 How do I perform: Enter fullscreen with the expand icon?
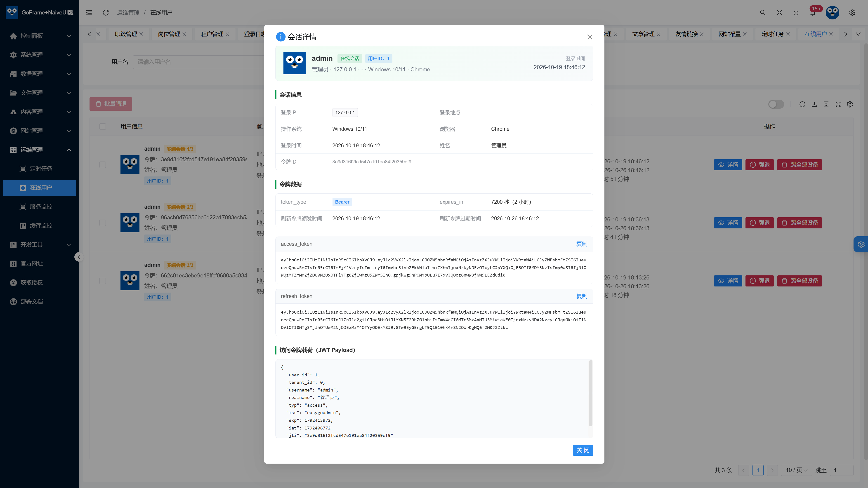pos(779,12)
